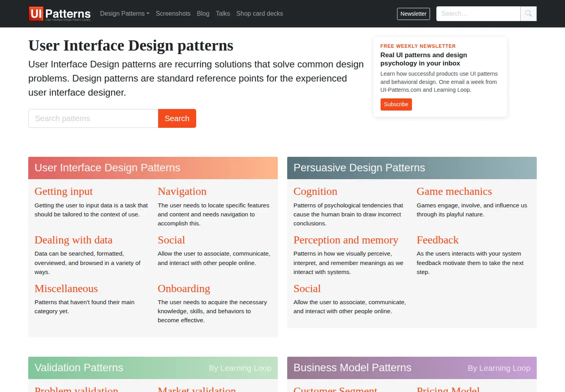Open Shop card decks page
Image resolution: width=565 pixels, height=392 pixels.
(259, 14)
